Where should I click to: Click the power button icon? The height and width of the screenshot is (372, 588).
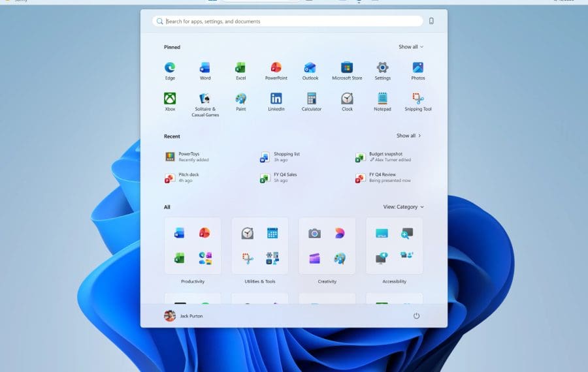click(416, 316)
